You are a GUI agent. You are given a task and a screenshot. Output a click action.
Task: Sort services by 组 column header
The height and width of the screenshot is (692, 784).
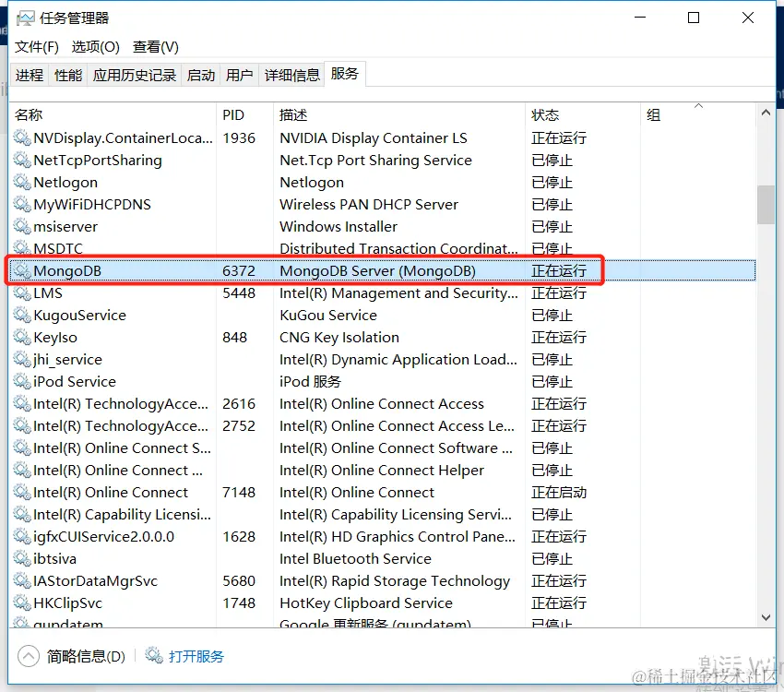click(698, 115)
